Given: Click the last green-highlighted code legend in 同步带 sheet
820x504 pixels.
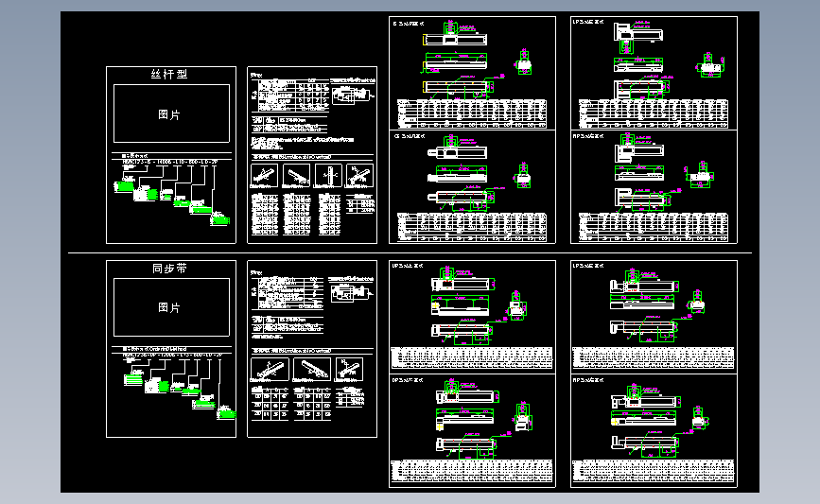Looking at the screenshot, I should click(226, 413).
